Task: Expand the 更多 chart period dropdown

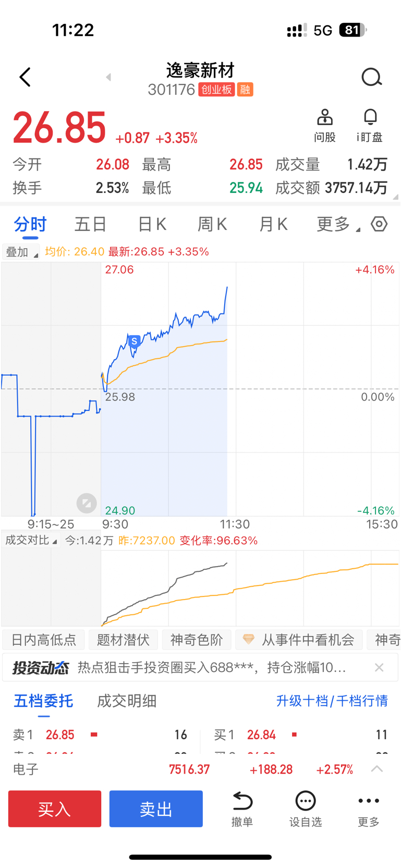Action: (338, 225)
